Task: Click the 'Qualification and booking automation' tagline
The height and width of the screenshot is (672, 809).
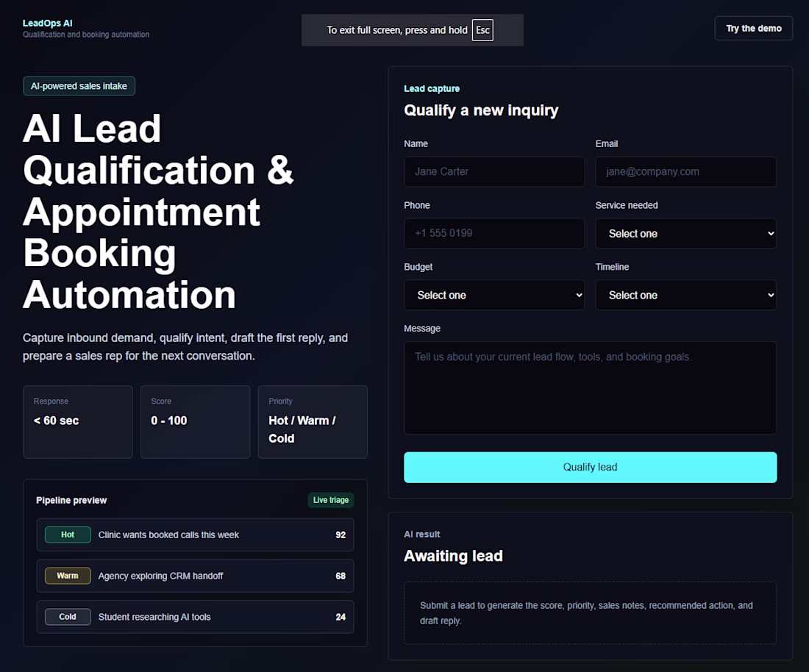Action: point(86,35)
